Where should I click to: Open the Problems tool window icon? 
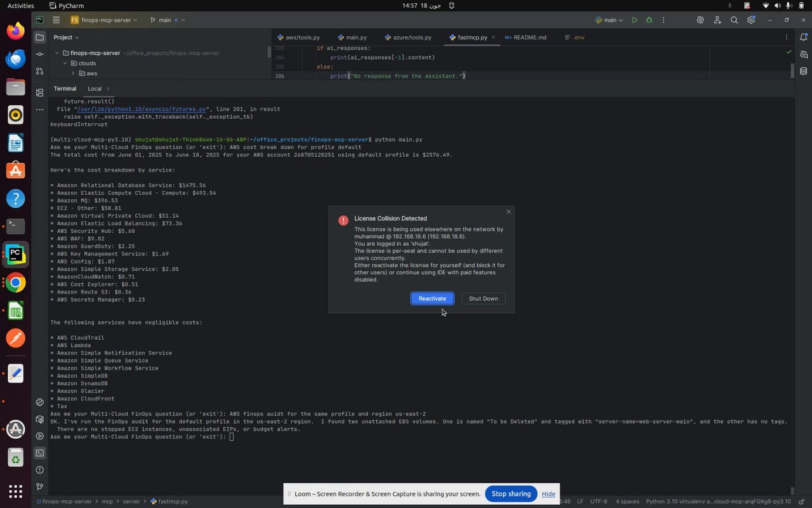click(x=39, y=470)
